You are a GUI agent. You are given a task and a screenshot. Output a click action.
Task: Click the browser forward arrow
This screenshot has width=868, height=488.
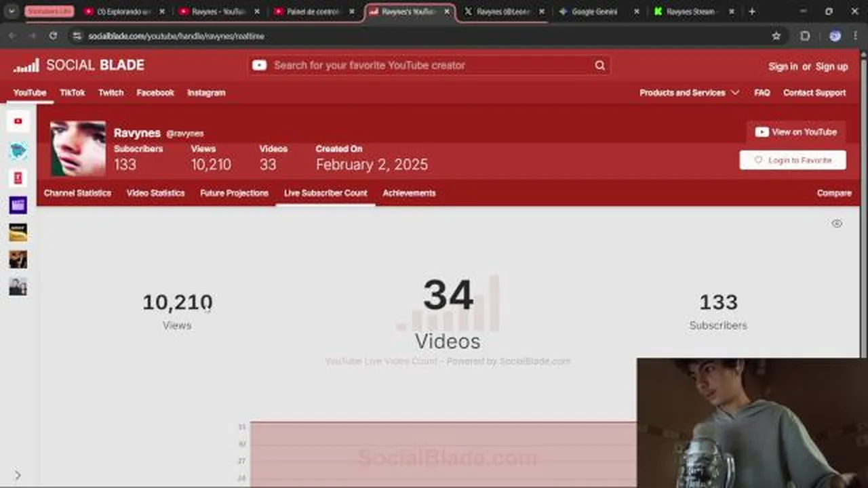point(33,36)
